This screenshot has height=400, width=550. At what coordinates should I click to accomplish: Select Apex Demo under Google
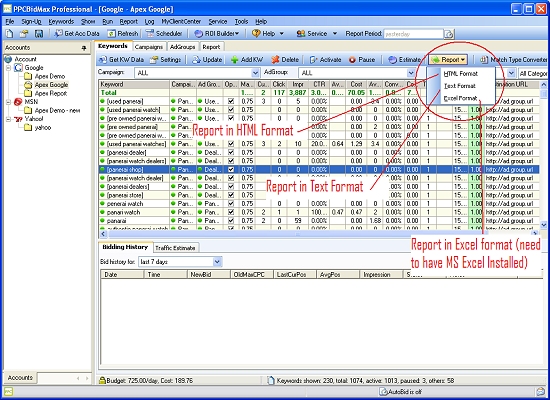click(50, 76)
